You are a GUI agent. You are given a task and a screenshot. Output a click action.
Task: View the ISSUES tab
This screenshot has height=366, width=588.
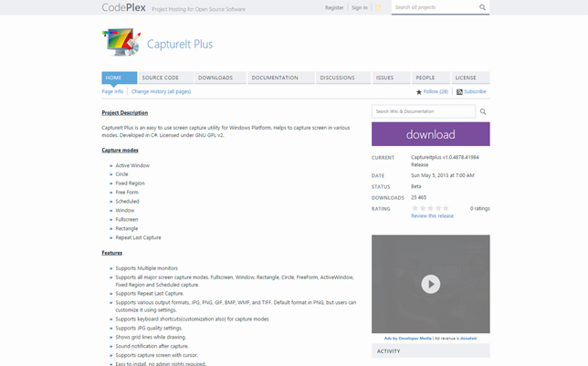point(391,78)
